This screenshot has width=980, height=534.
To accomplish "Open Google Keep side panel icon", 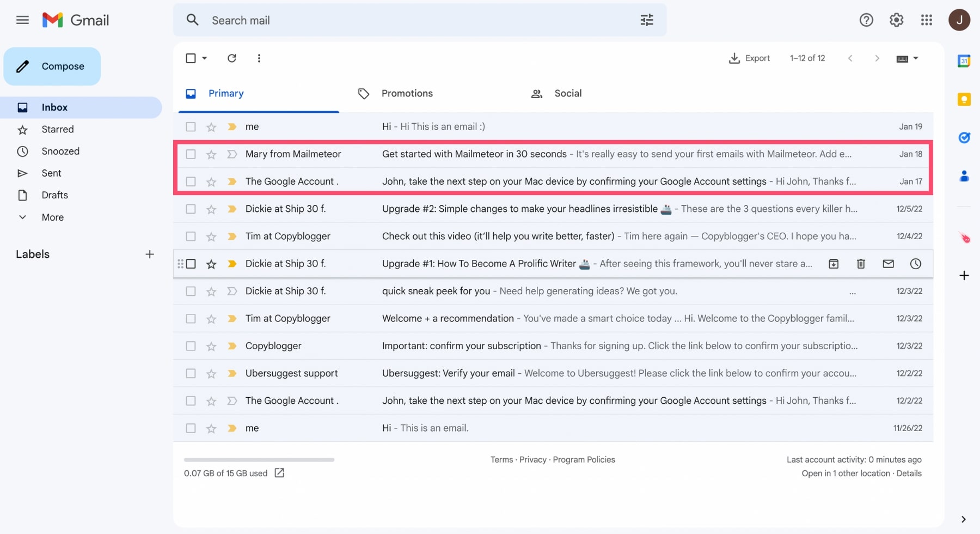I will tap(964, 99).
